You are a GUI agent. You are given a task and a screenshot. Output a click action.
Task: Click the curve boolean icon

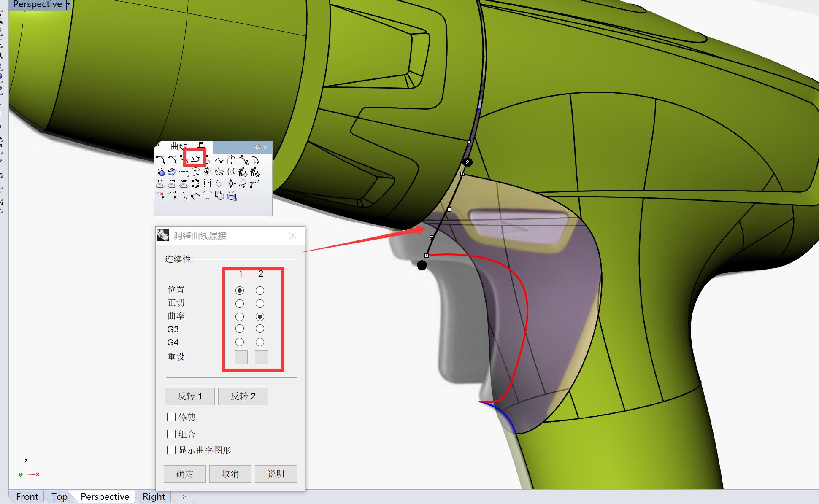click(x=219, y=195)
